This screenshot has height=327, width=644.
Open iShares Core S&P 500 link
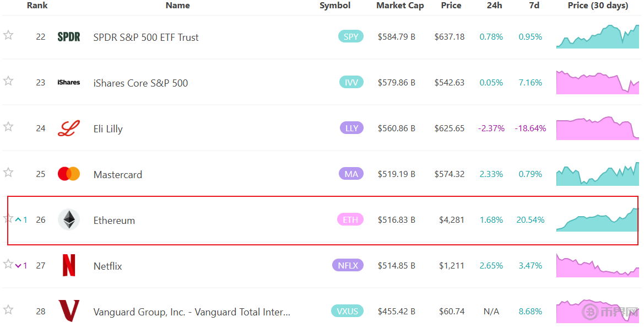(140, 83)
